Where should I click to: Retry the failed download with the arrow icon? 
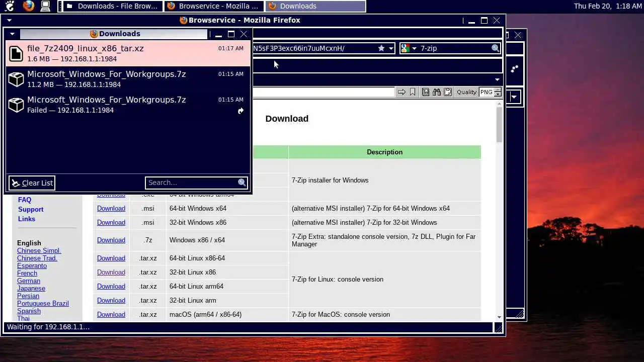(x=240, y=111)
